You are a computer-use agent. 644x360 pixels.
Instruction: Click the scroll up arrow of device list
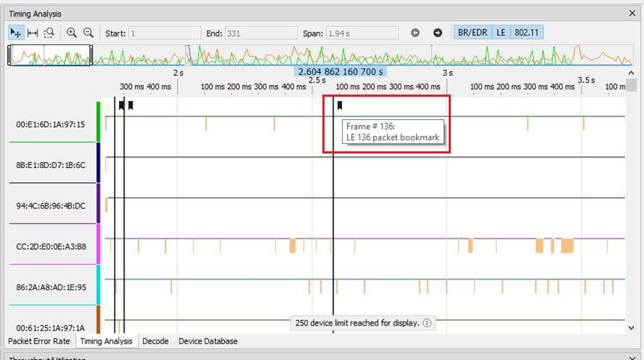pyautogui.click(x=631, y=73)
